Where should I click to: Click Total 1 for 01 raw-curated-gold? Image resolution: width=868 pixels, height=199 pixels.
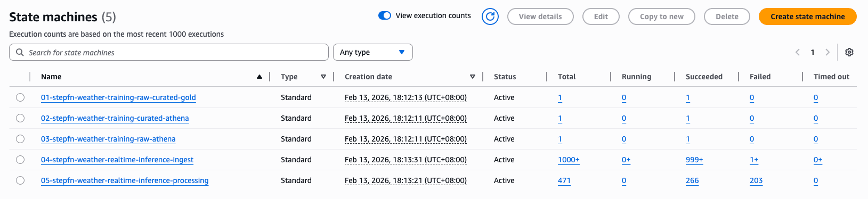click(560, 97)
